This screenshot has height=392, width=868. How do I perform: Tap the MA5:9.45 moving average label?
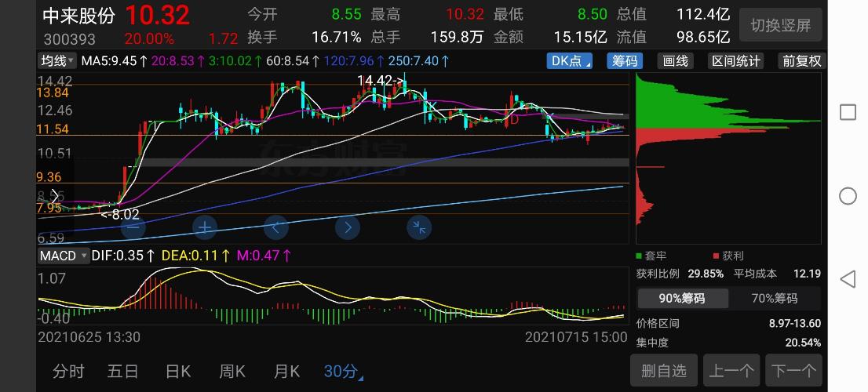tap(115, 61)
